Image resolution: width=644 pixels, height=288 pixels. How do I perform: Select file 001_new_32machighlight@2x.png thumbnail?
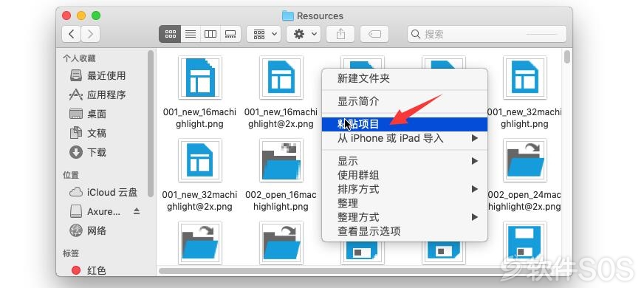click(200, 160)
